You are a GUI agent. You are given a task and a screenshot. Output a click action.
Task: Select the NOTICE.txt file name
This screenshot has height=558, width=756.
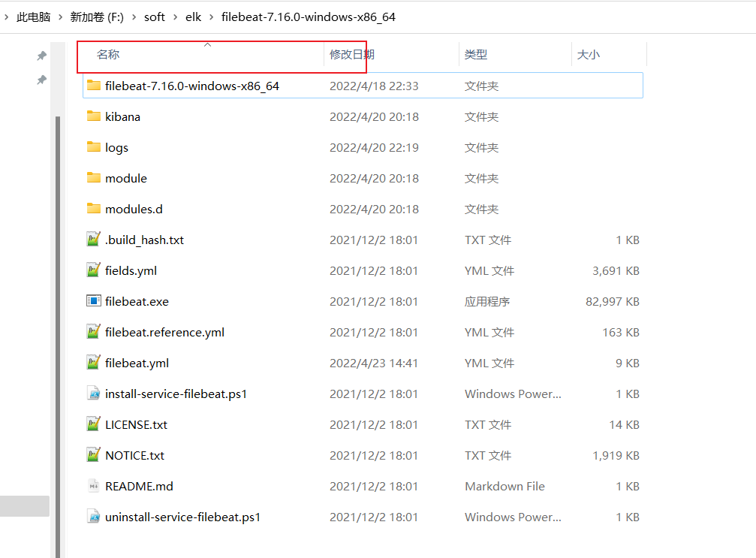point(135,456)
